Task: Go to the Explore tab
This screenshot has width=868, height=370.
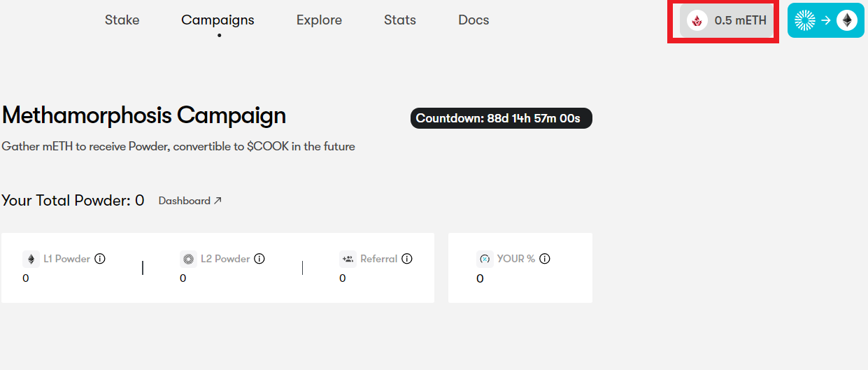Action: (x=319, y=20)
